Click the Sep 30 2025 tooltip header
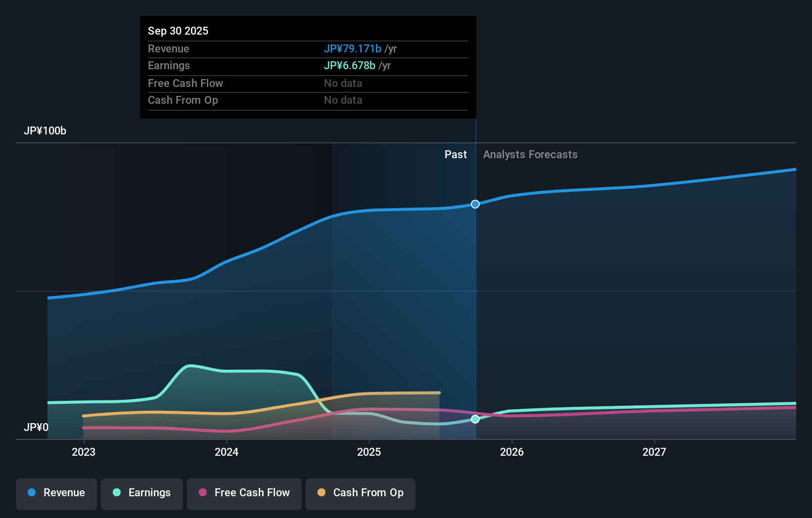812x518 pixels. click(x=178, y=31)
